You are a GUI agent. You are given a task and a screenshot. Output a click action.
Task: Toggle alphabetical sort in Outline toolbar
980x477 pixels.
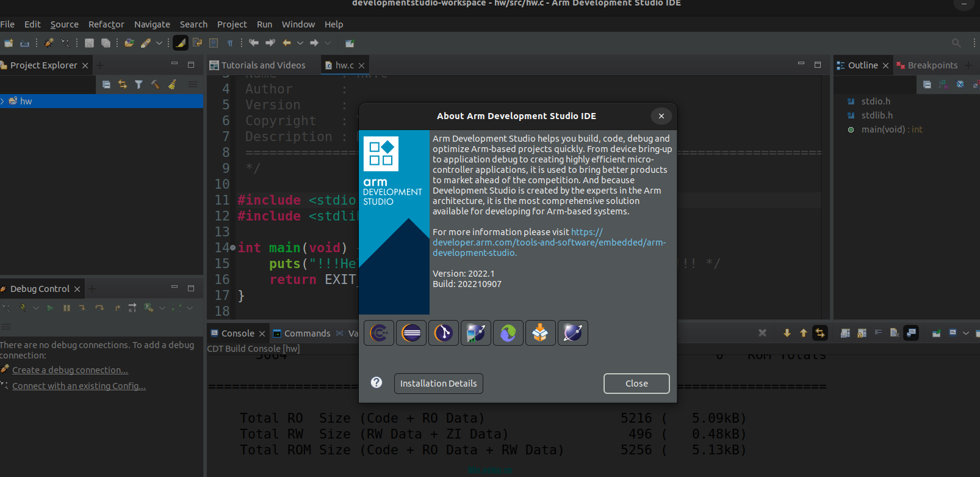click(x=943, y=84)
